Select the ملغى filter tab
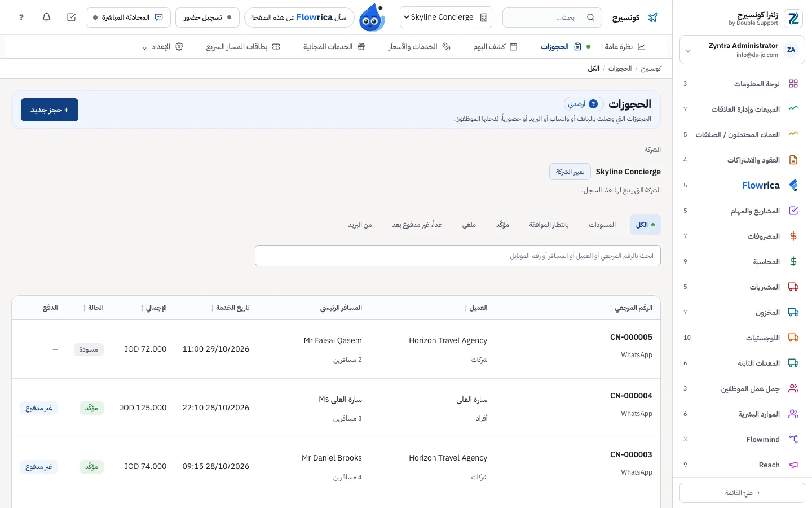Viewport: 812px width, 508px height. click(469, 225)
